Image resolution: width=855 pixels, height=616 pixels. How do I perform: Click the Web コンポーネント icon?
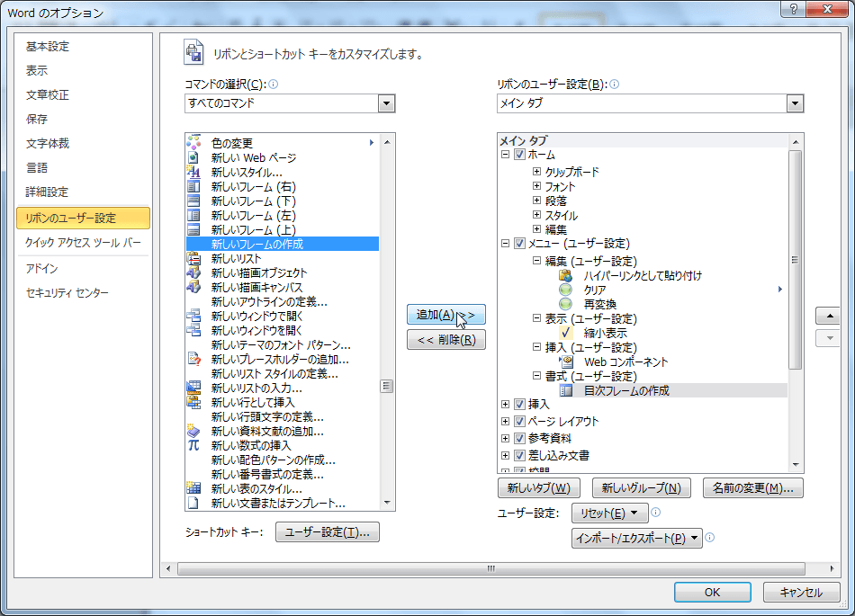[x=566, y=362]
